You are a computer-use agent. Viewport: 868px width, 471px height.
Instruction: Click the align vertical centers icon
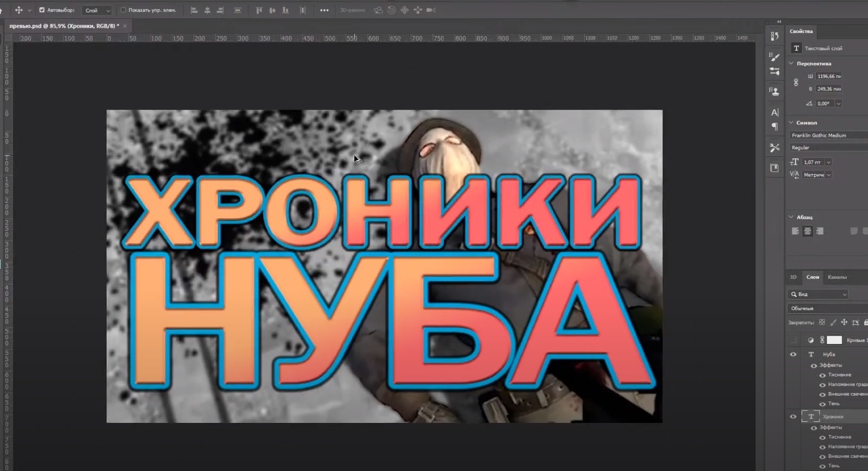pos(272,10)
